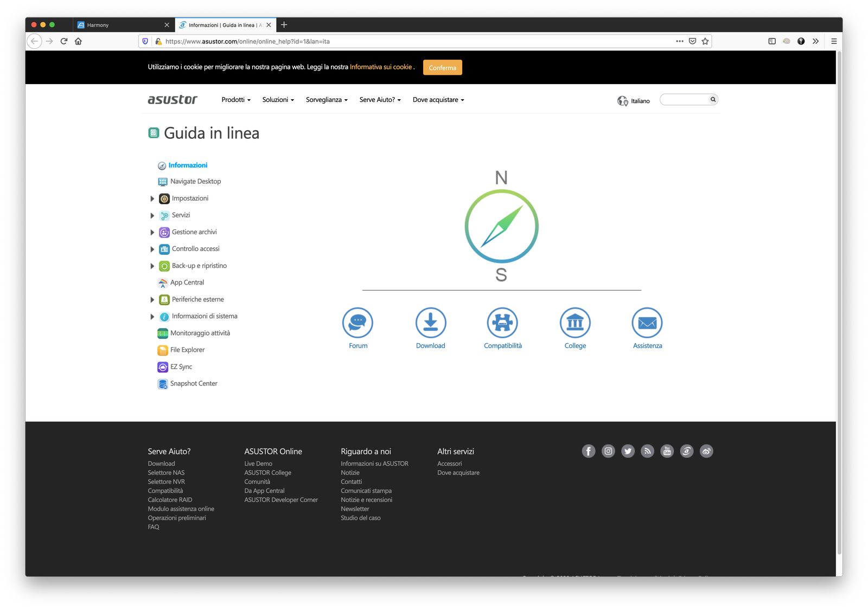Viewport: 868px width, 610px height.
Task: Expand the Back-up e ripristino node
Action: pyautogui.click(x=152, y=266)
